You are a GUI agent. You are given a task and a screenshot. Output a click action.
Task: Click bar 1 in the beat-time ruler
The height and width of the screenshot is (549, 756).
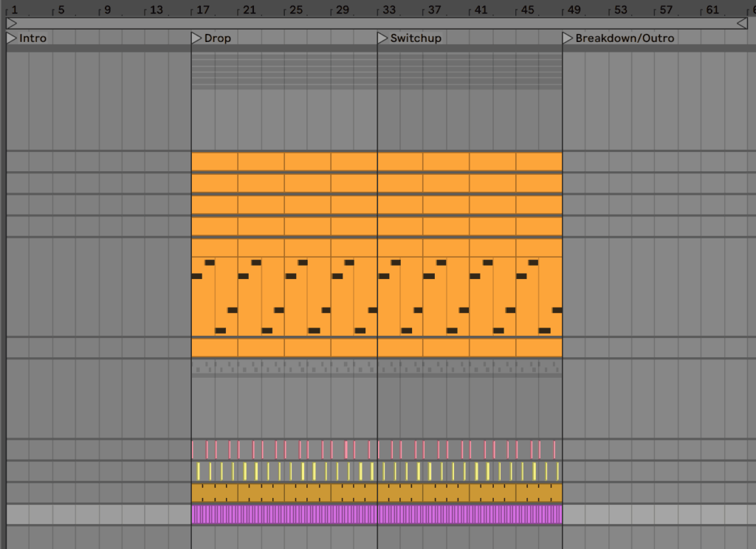pos(15,10)
